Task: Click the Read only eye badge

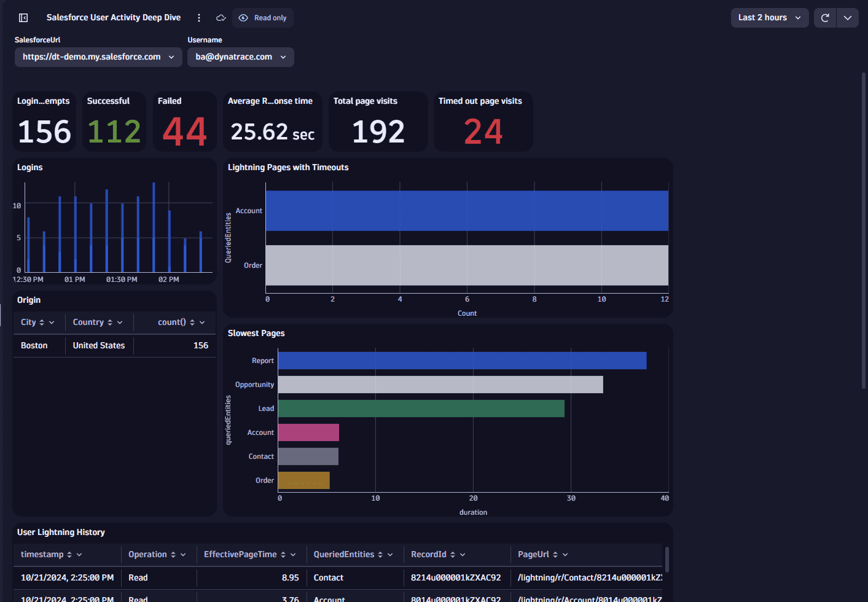Action: coord(263,18)
